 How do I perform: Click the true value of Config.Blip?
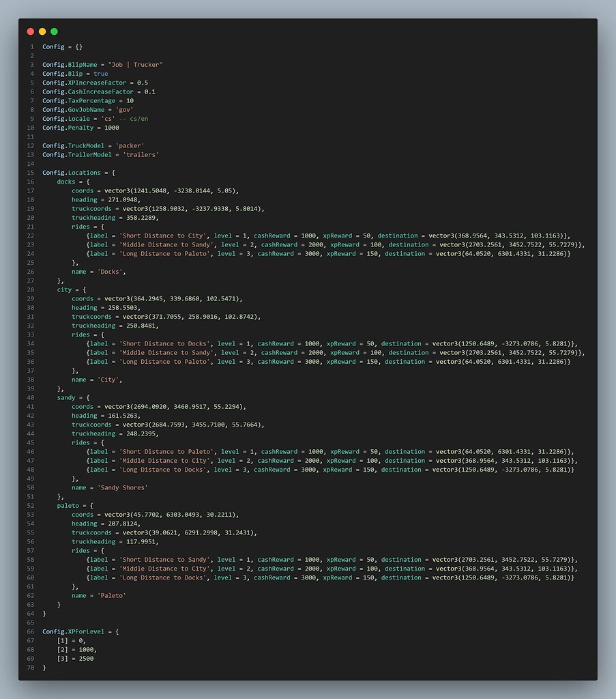click(101, 74)
